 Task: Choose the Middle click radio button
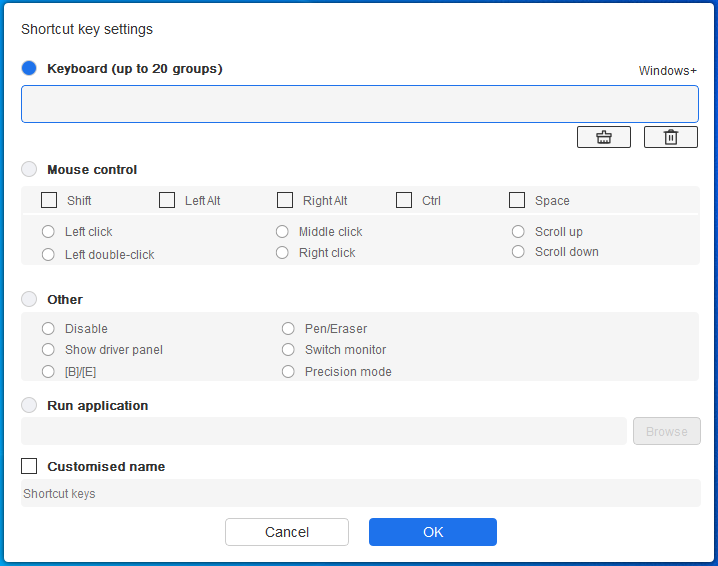pos(282,232)
